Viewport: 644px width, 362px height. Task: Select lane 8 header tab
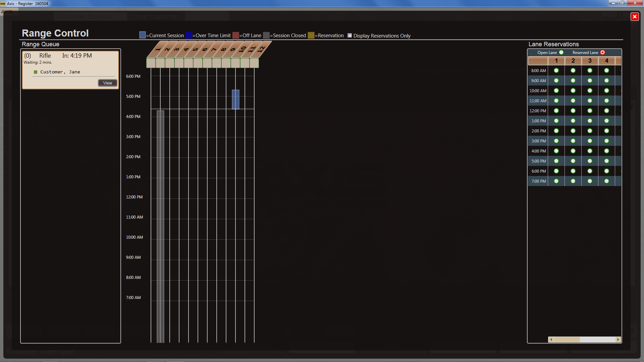point(223,50)
